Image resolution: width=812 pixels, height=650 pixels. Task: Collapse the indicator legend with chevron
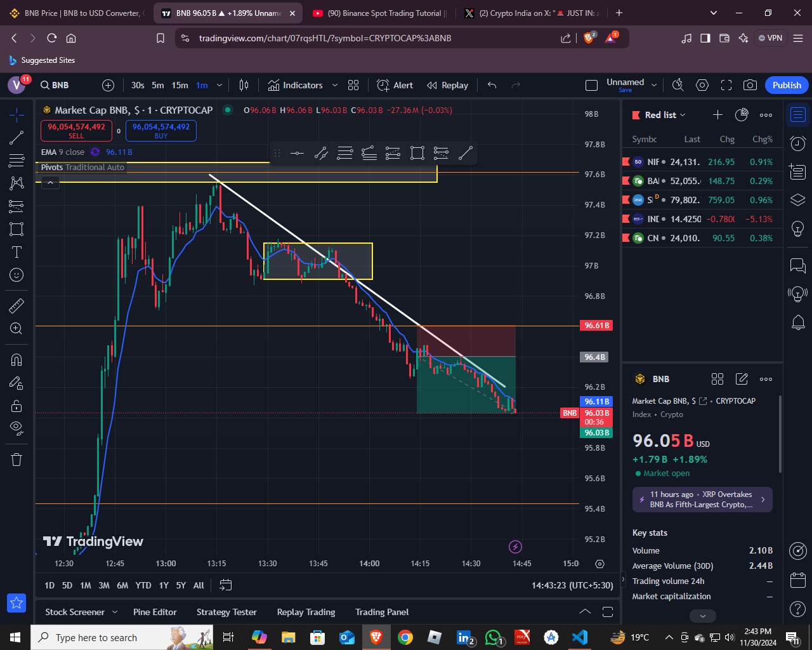click(x=50, y=182)
